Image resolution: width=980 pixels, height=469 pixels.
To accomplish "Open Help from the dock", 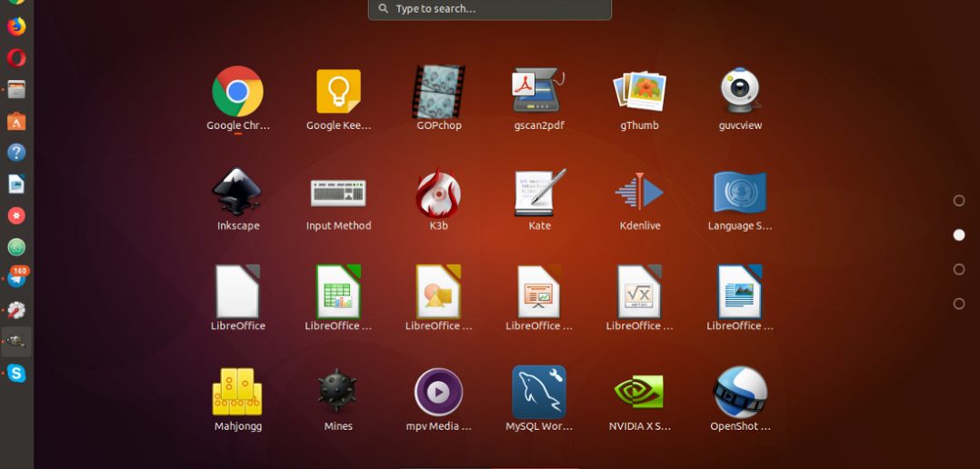I will (x=16, y=153).
